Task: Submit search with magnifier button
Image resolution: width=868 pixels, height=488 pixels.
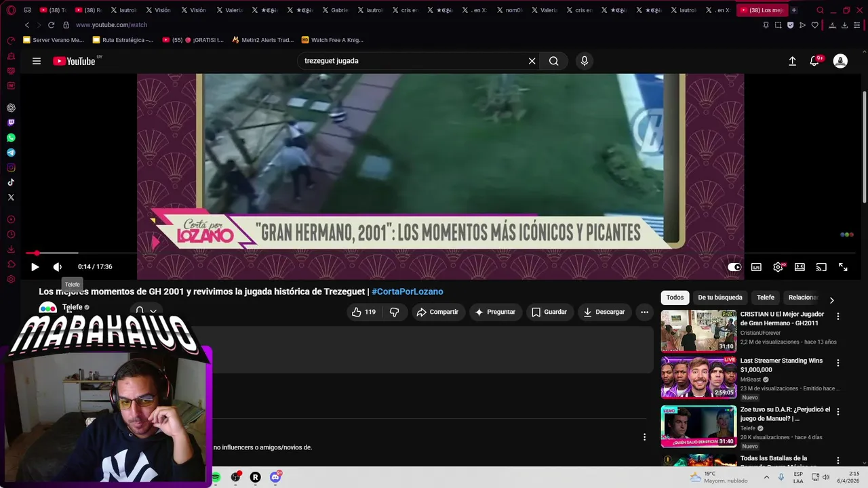Action: coord(554,61)
